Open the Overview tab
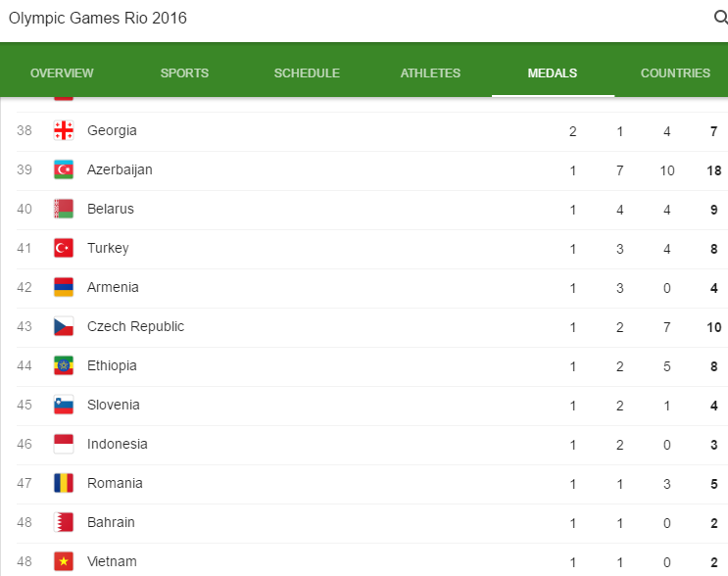 pyautogui.click(x=62, y=73)
